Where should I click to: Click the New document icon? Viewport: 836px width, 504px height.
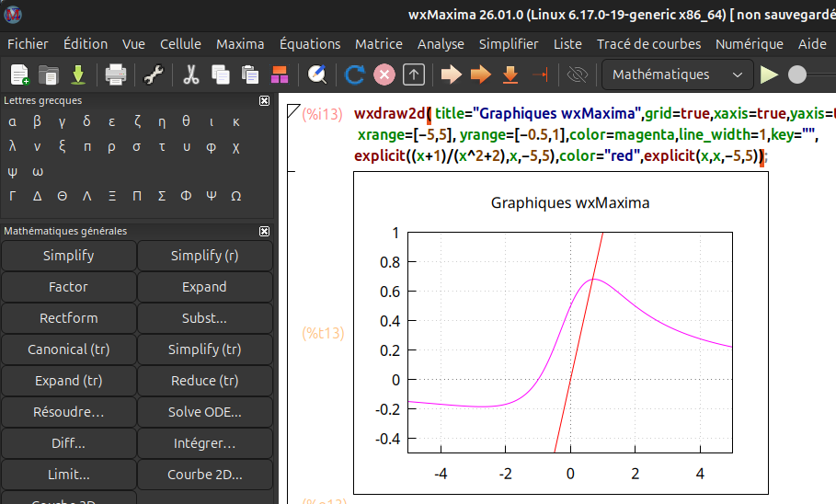(x=19, y=74)
